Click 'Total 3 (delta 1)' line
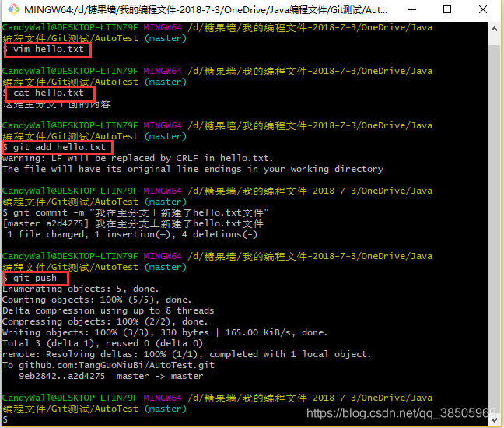This screenshot has height=428, width=504. (103, 344)
